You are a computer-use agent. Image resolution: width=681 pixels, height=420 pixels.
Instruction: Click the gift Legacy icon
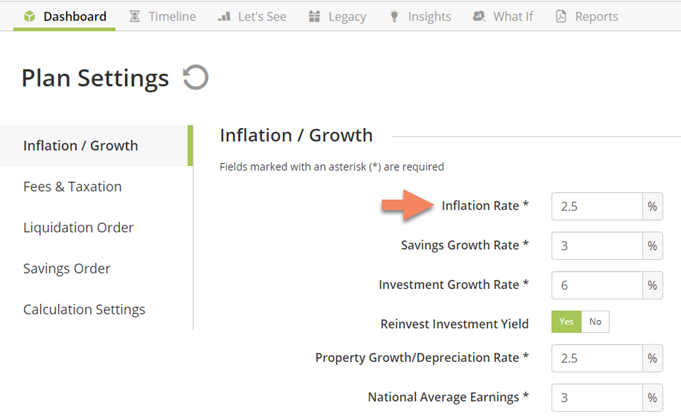click(x=314, y=17)
